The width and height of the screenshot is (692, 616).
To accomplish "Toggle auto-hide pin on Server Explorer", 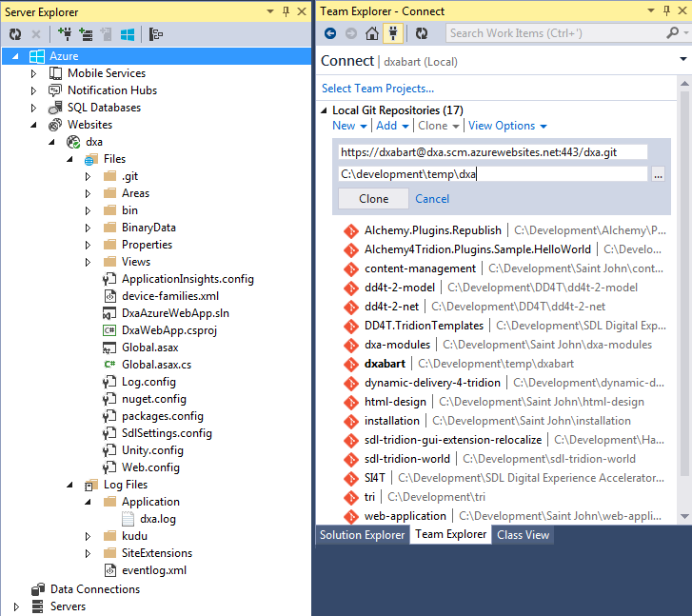I will tap(287, 11).
